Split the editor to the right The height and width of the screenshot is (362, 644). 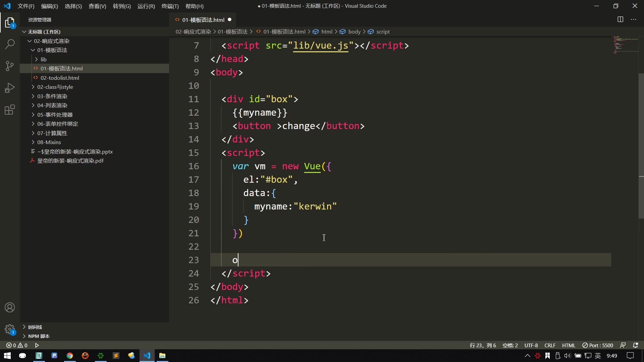pyautogui.click(x=620, y=19)
